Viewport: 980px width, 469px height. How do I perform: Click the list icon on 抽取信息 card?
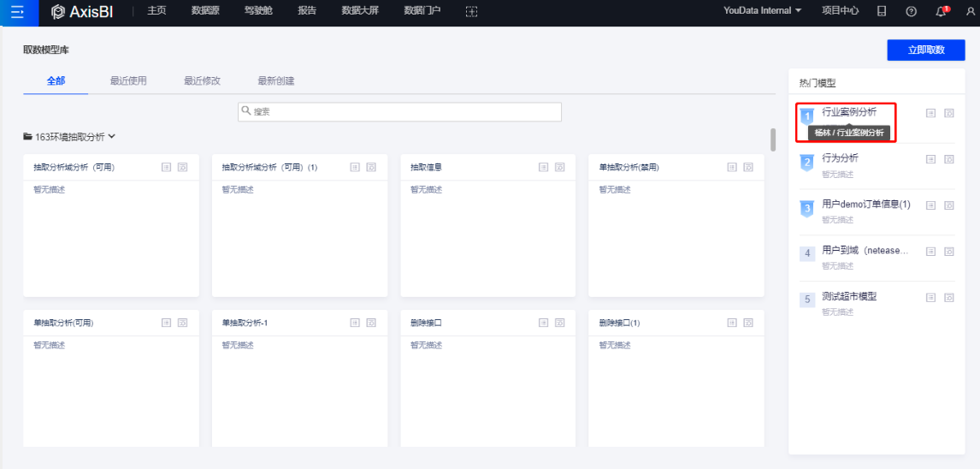[544, 167]
